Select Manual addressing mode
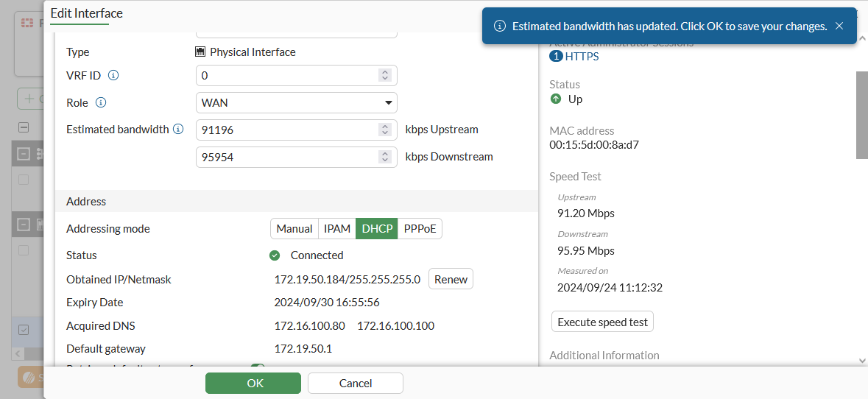The image size is (868, 399). tap(294, 229)
